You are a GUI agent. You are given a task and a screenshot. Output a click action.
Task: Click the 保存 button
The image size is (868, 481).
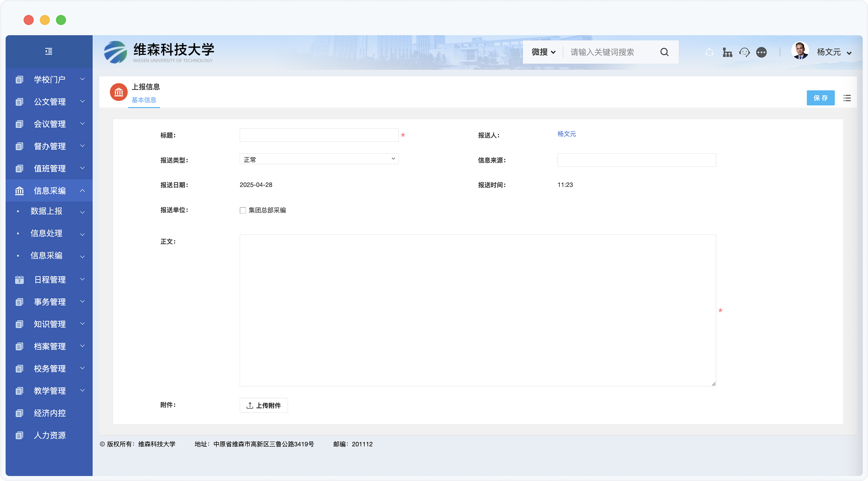tap(820, 98)
